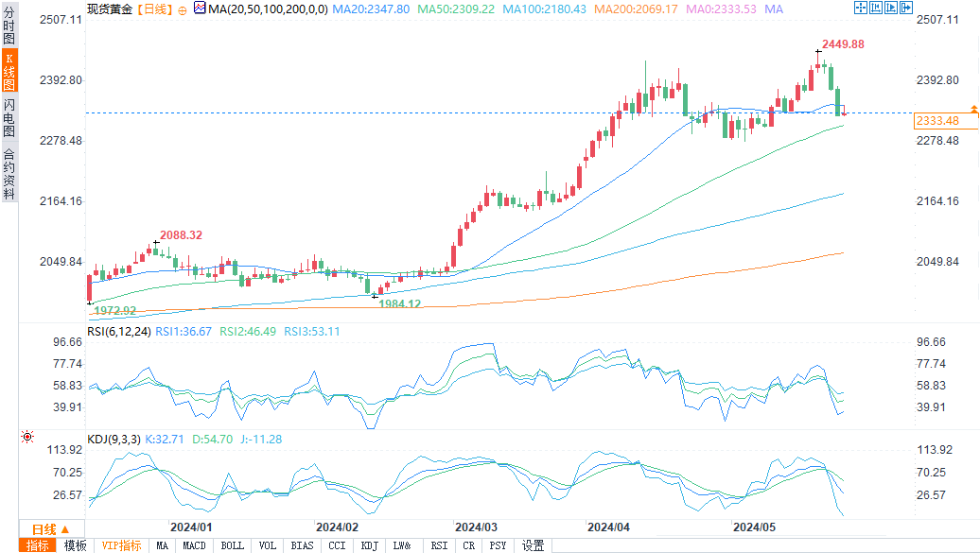980x553 pixels.
Task: Choose the MACD indicator button
Action: (194, 545)
